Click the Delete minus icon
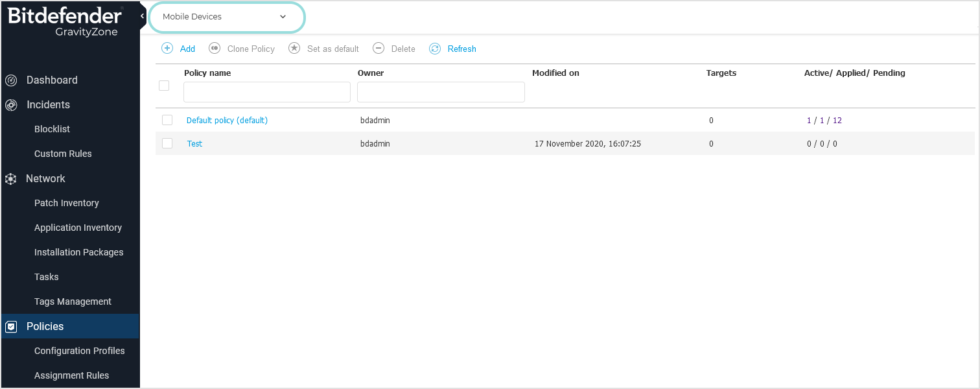 [379, 49]
